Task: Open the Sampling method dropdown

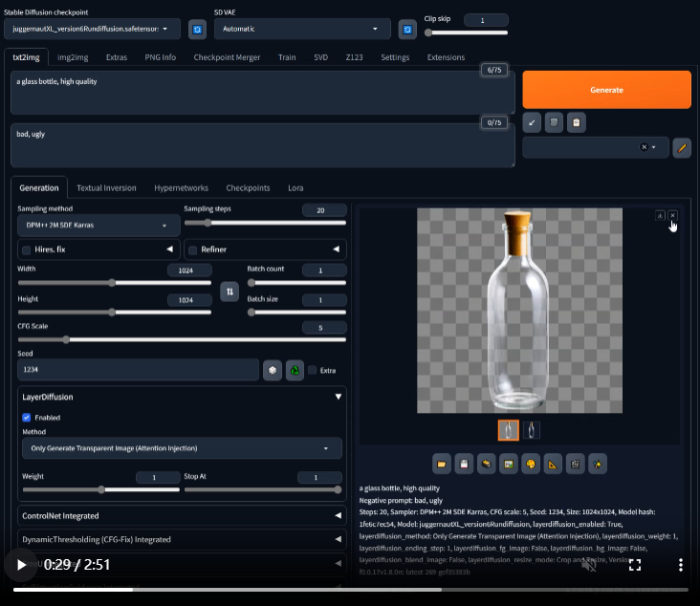Action: [x=98, y=226]
